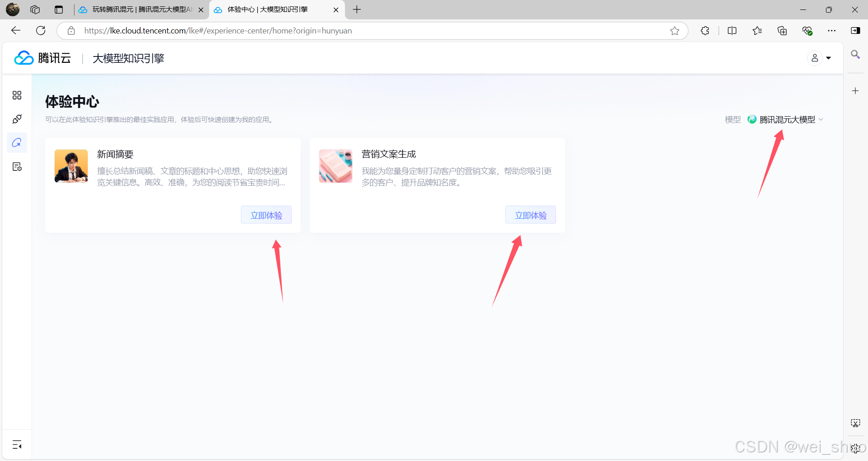
Task: Click 立即体验 on the 新闻摘要 card
Action: 266,215
